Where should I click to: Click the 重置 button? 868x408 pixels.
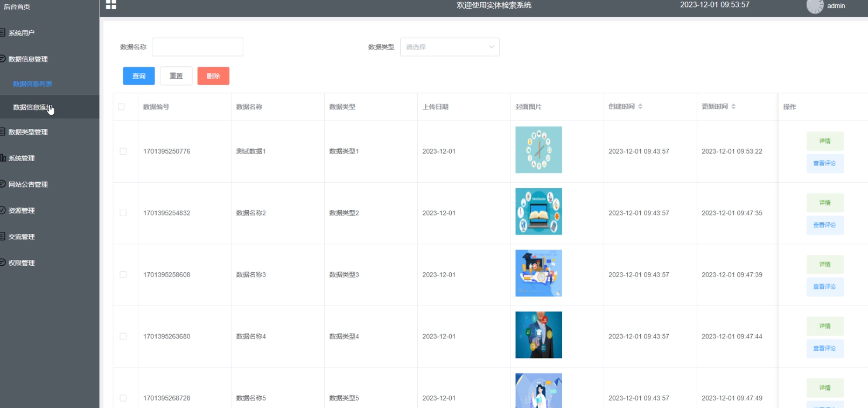[x=176, y=76]
